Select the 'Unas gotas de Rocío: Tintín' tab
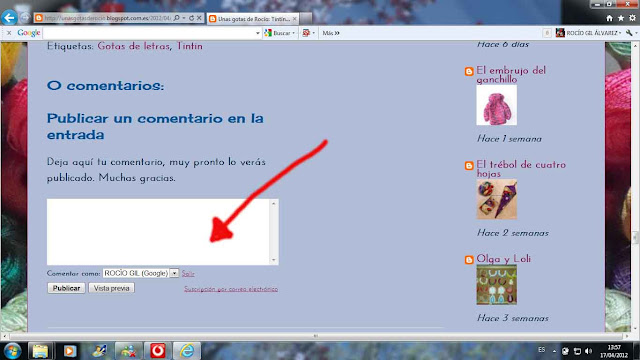Screen dimensions: 640x360 click(x=253, y=19)
